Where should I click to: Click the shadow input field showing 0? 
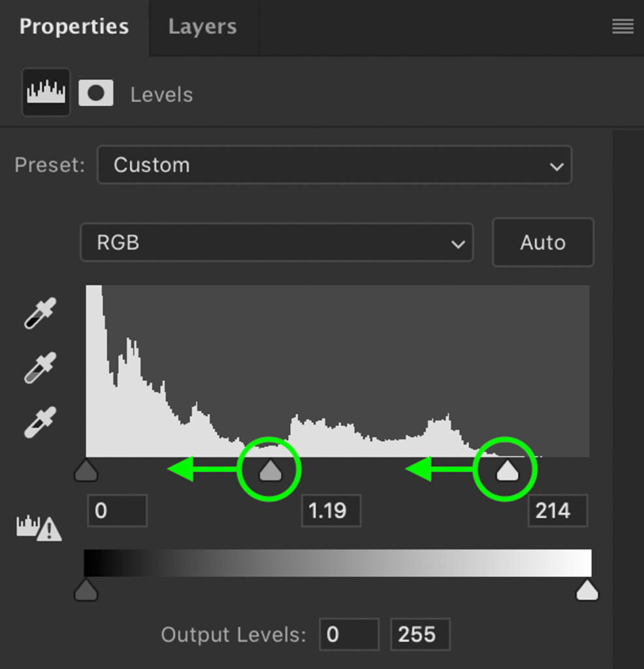point(118,511)
